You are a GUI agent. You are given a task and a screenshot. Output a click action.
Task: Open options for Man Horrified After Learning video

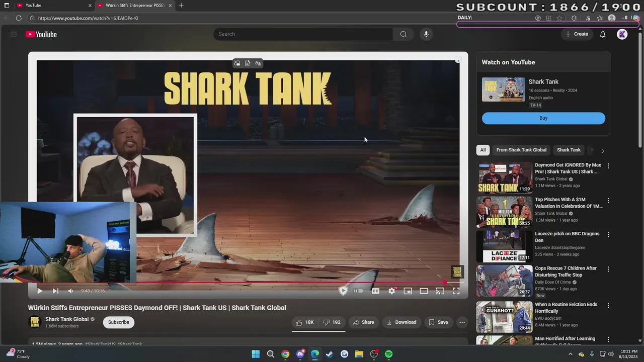tap(608, 339)
